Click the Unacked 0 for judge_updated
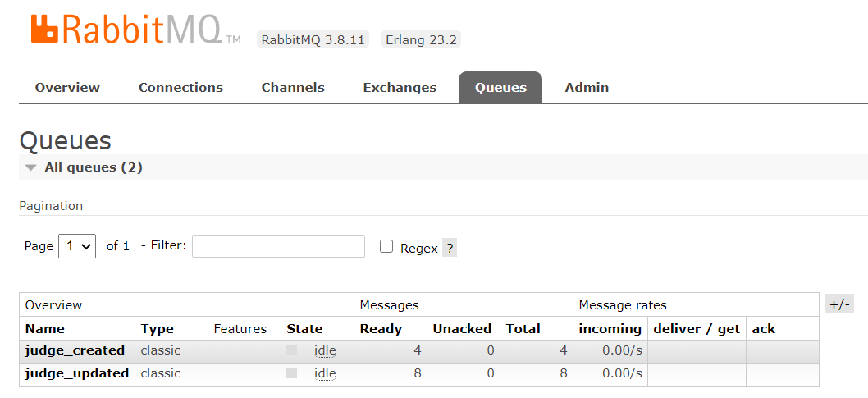Viewport: 868px width, 398px height. pos(490,373)
